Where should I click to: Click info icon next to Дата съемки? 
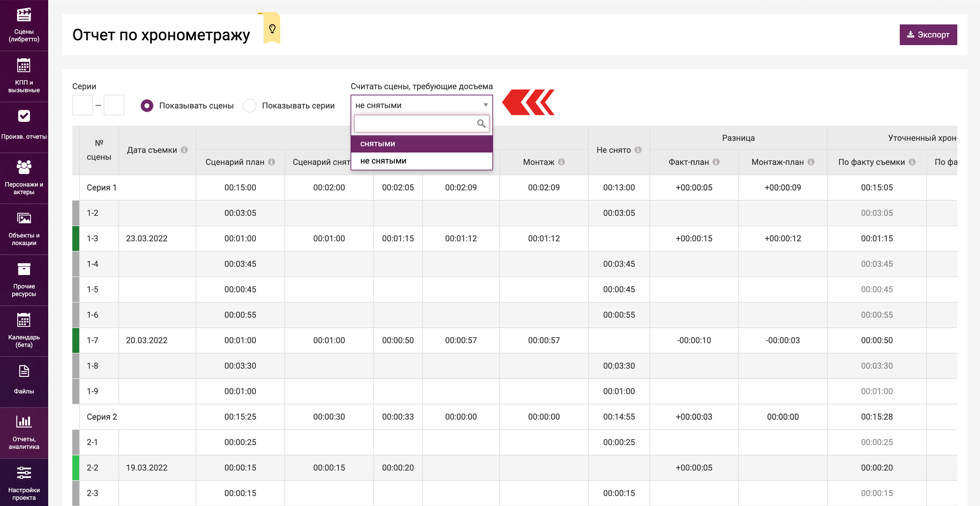coord(184,150)
